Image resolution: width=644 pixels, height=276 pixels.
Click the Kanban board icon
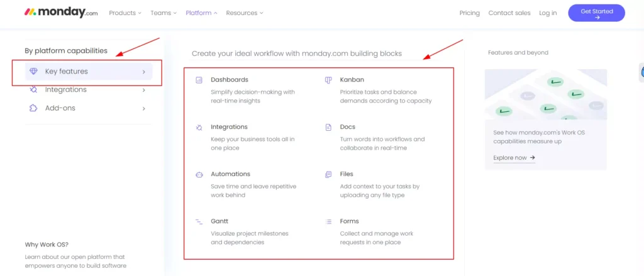(x=328, y=80)
